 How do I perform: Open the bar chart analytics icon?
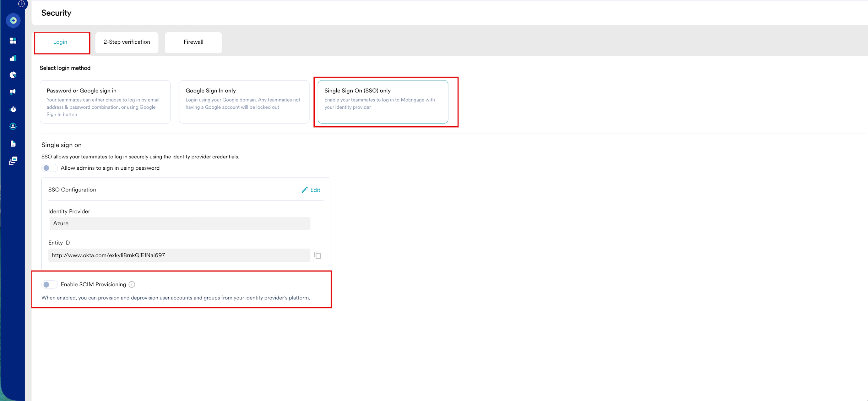coord(13,58)
